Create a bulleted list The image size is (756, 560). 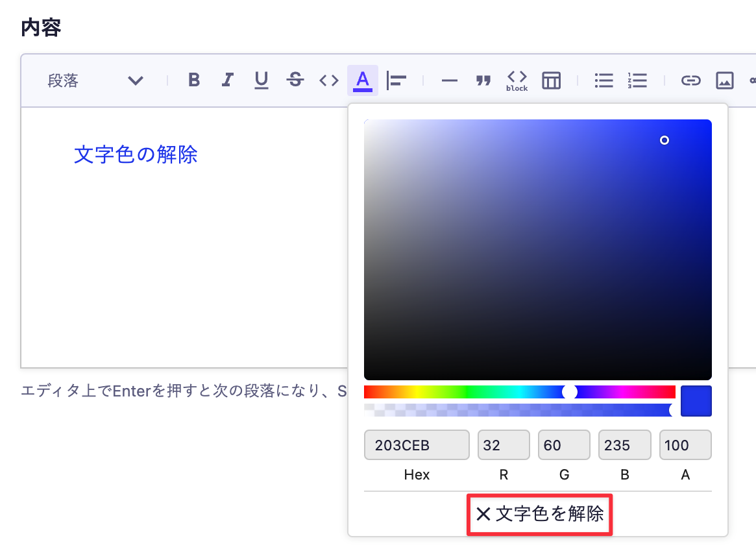pyautogui.click(x=604, y=80)
